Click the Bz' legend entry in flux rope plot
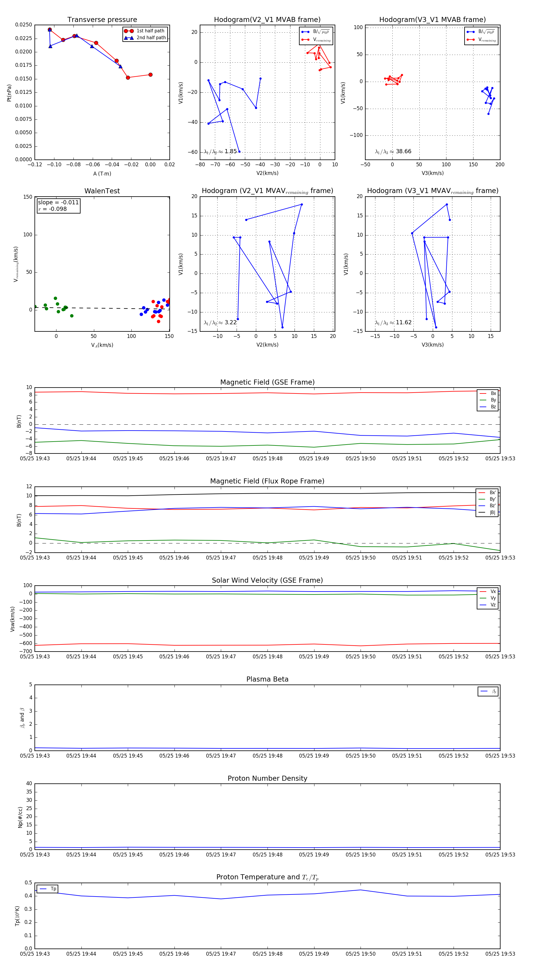Image resolution: width=535 pixels, height=980 pixels. pos(487,506)
